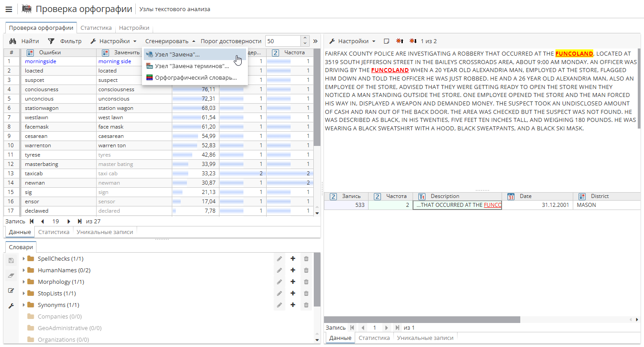Edit the SpellChecks dictionary group

point(279,258)
